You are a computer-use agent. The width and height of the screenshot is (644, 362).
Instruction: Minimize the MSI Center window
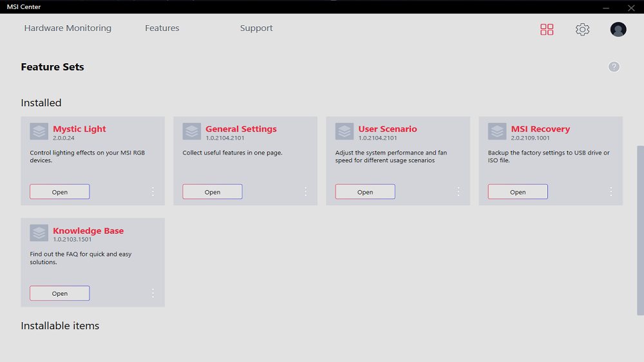coord(606,7)
